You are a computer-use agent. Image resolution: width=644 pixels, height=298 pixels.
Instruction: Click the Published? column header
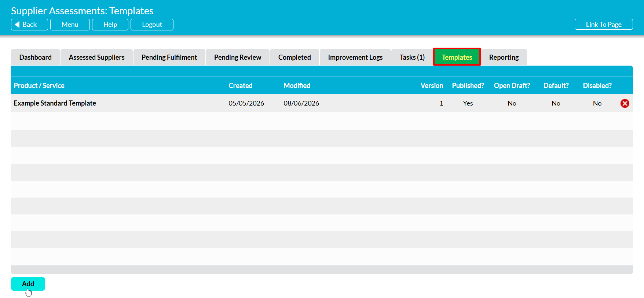(468, 85)
